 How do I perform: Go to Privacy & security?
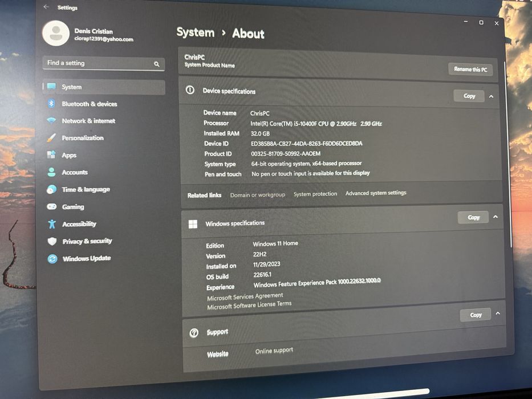click(x=87, y=241)
